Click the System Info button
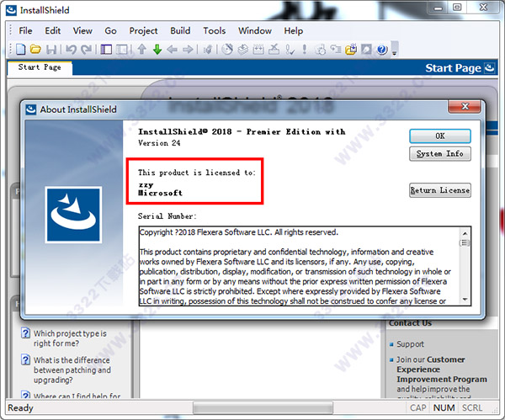The height and width of the screenshot is (420, 505). point(440,154)
